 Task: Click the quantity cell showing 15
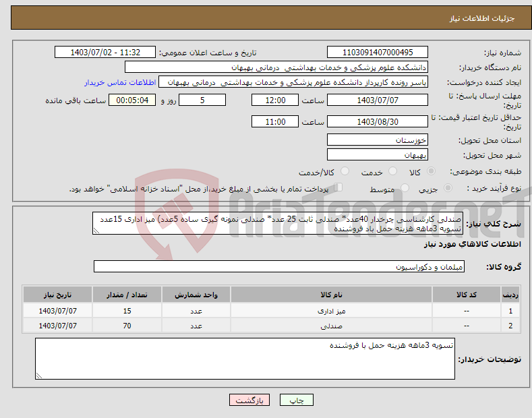(127, 311)
